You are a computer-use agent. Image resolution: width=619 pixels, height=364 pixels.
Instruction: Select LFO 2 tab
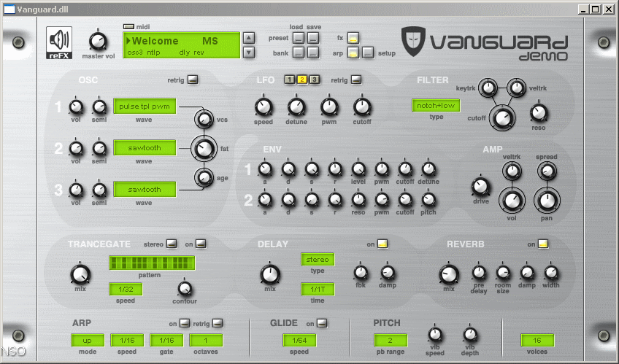pos(302,80)
